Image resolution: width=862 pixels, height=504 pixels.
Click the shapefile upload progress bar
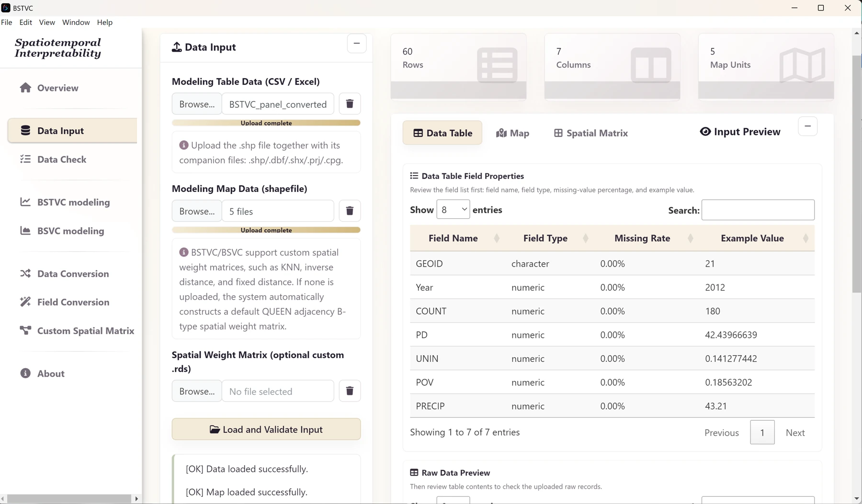click(x=266, y=230)
